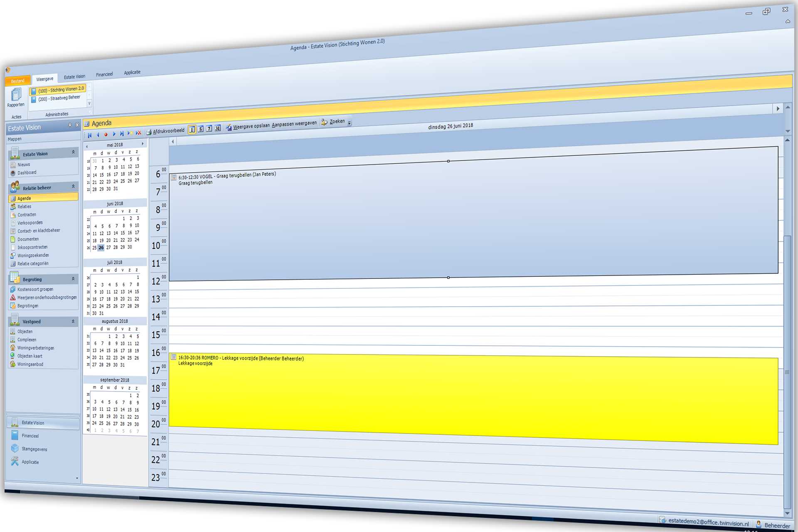Collapse the Relatie beheer group

(73, 187)
